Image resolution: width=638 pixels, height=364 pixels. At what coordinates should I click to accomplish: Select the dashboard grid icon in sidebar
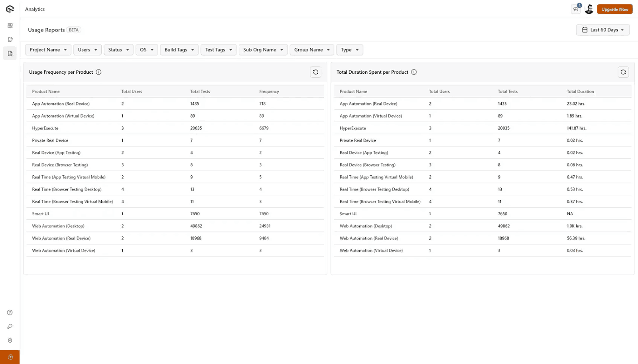pyautogui.click(x=10, y=25)
